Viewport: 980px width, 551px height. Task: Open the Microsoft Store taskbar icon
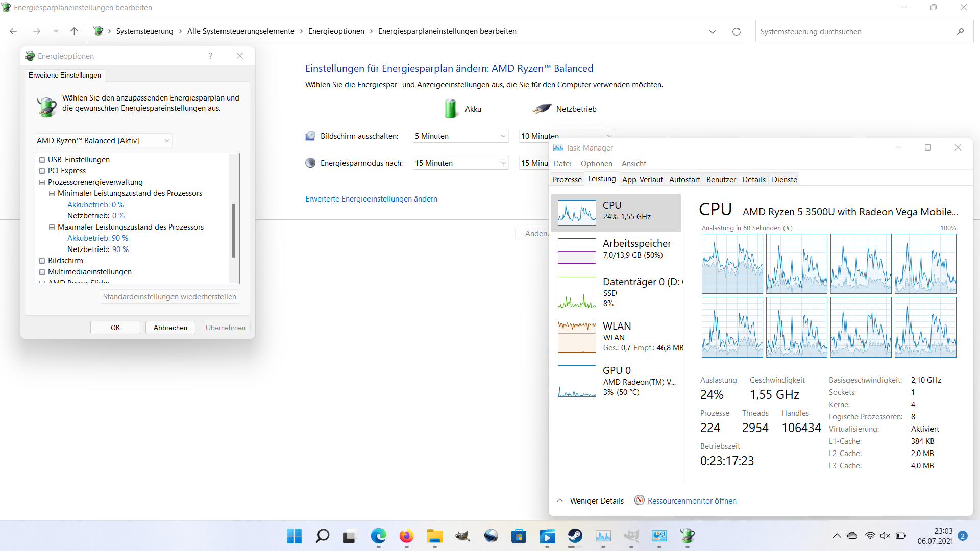coord(519,536)
